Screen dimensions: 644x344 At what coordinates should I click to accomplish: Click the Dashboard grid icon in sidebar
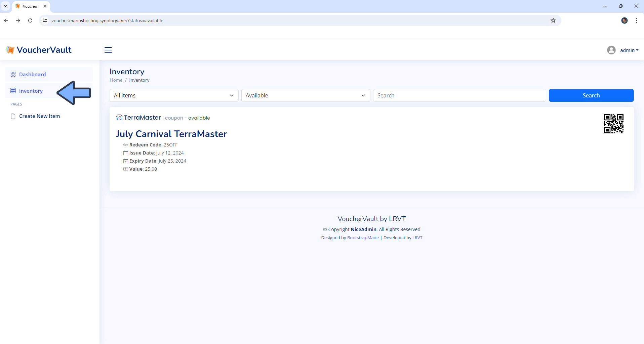click(x=13, y=74)
